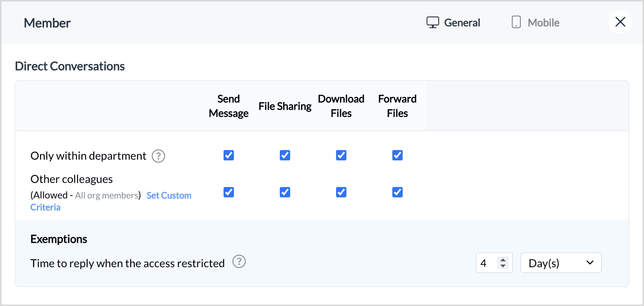Image resolution: width=644 pixels, height=306 pixels.
Task: Disable Forward Files for Other colleagues
Action: (x=398, y=192)
